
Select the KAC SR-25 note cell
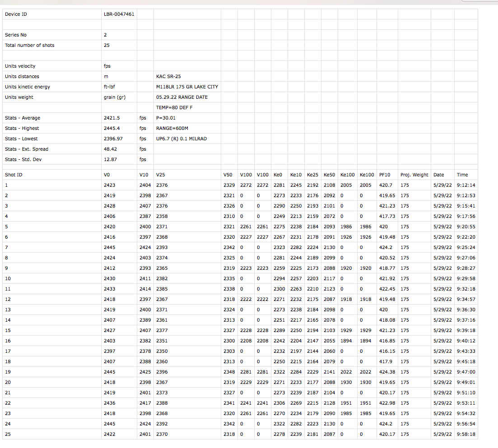(x=168, y=76)
